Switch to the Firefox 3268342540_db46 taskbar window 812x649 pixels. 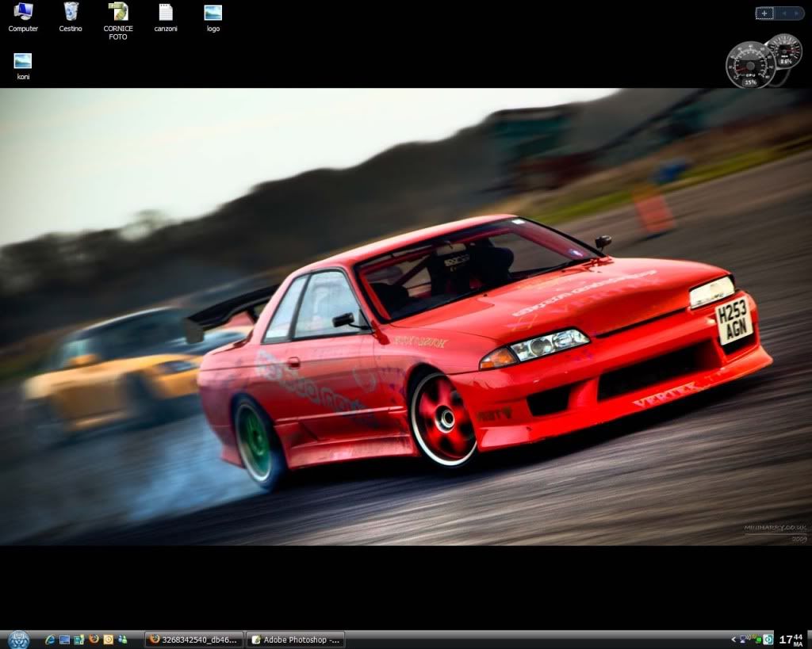click(x=193, y=639)
